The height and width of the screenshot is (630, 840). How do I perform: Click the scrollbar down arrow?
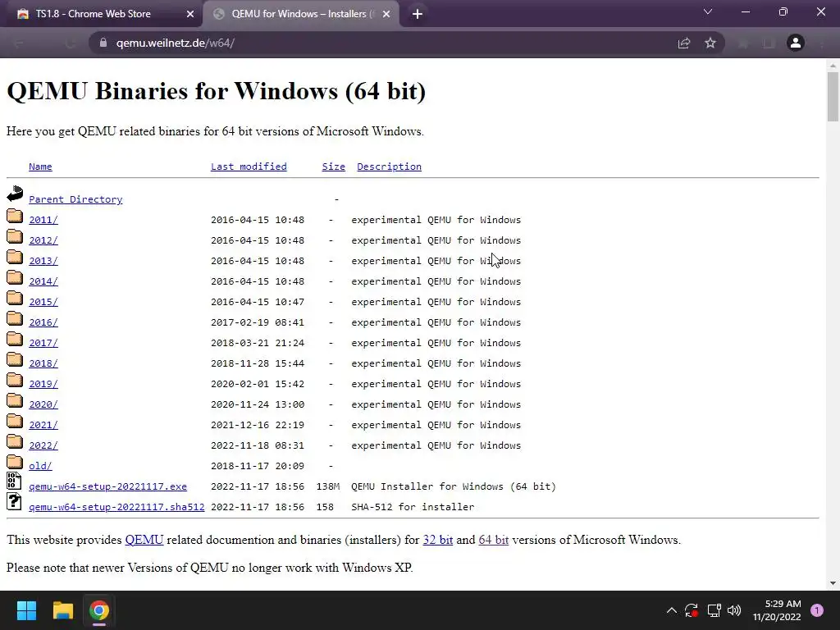click(x=833, y=583)
